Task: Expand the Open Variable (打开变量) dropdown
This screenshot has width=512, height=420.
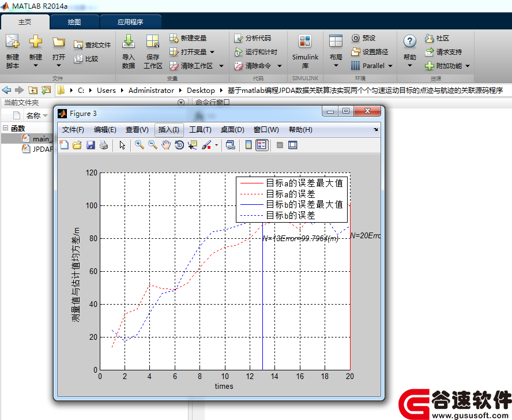Action: pyautogui.click(x=212, y=52)
